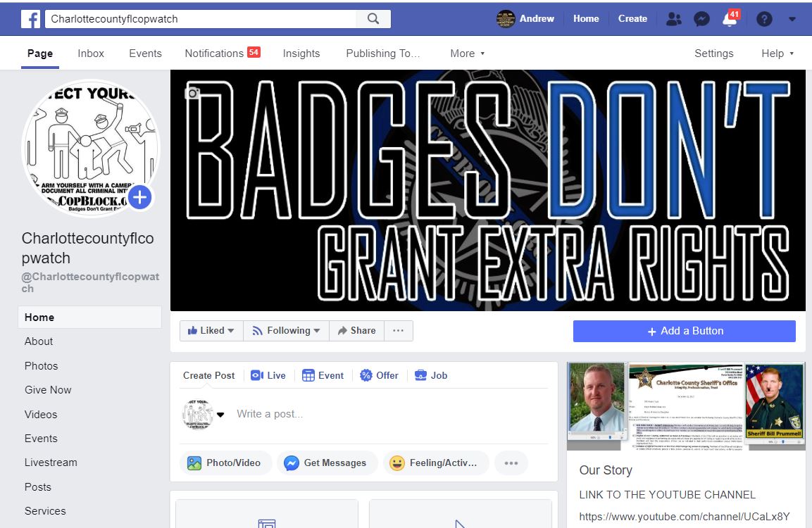Open Photos in the left sidebar
The height and width of the screenshot is (528, 812).
pos(41,365)
